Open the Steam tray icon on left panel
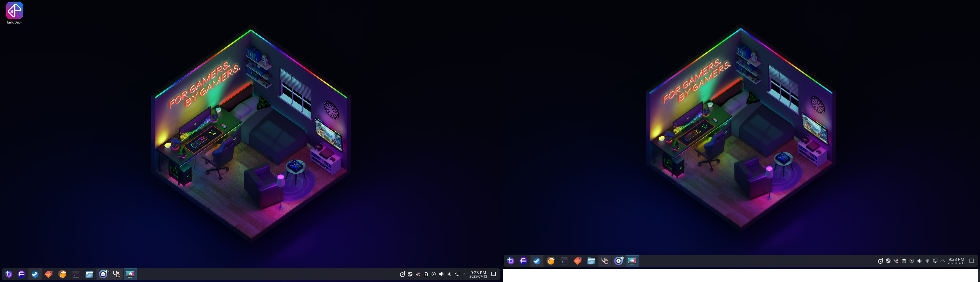The image size is (980, 282). coord(410,274)
